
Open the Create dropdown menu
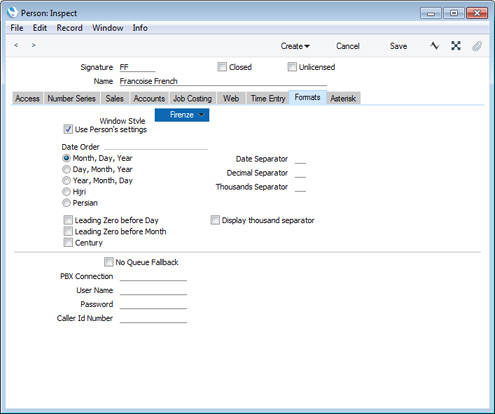pyautogui.click(x=295, y=46)
